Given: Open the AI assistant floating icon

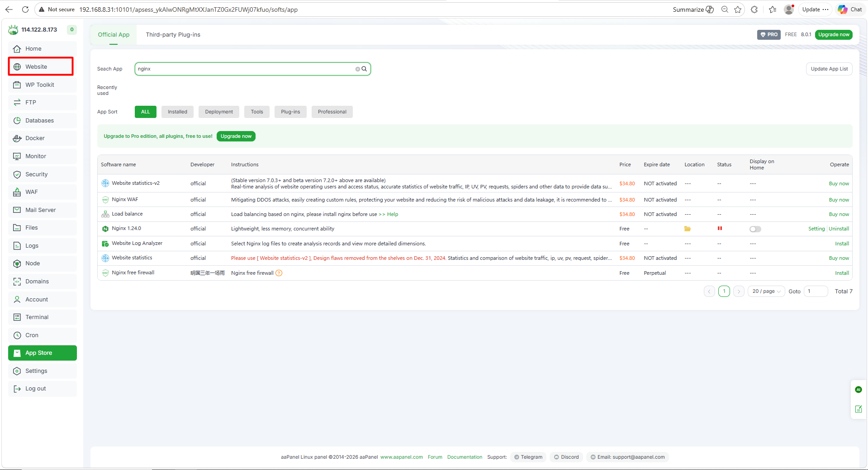Looking at the screenshot, I should click(859, 390).
